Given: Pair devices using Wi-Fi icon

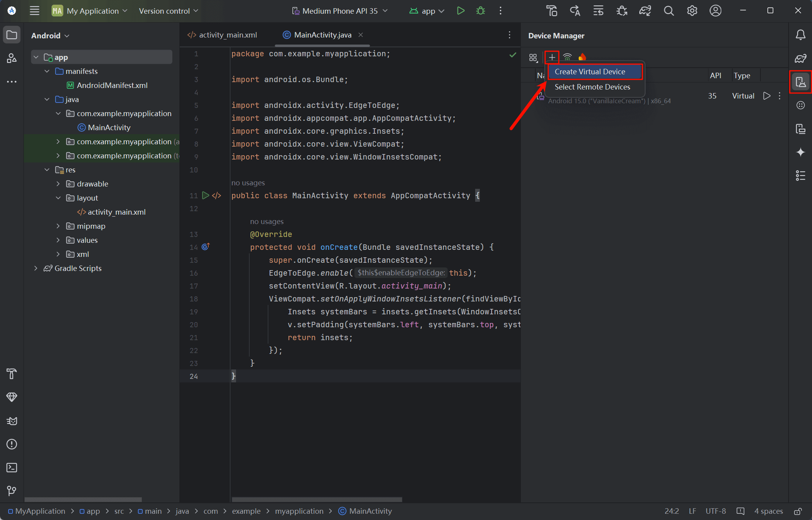Looking at the screenshot, I should click(x=567, y=57).
